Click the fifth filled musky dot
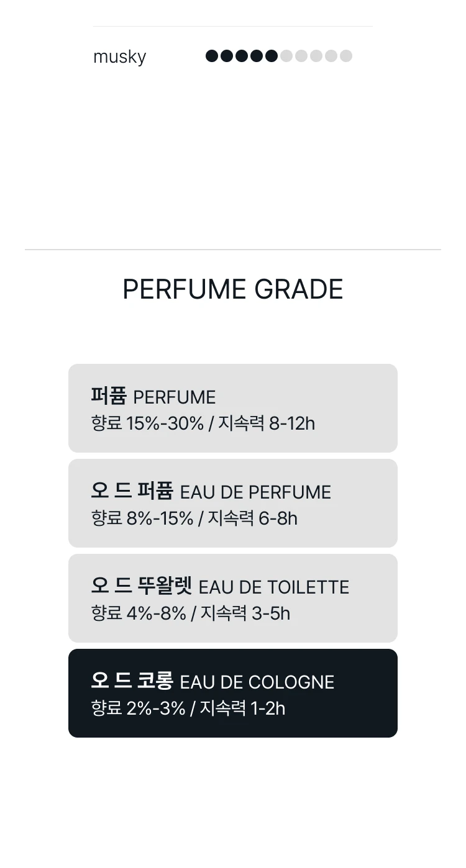Viewport: 466px width, 868px height. [x=272, y=57]
